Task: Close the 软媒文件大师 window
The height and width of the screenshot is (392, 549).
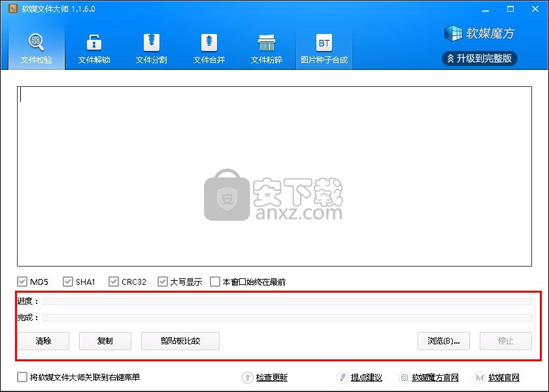Action: [535, 9]
